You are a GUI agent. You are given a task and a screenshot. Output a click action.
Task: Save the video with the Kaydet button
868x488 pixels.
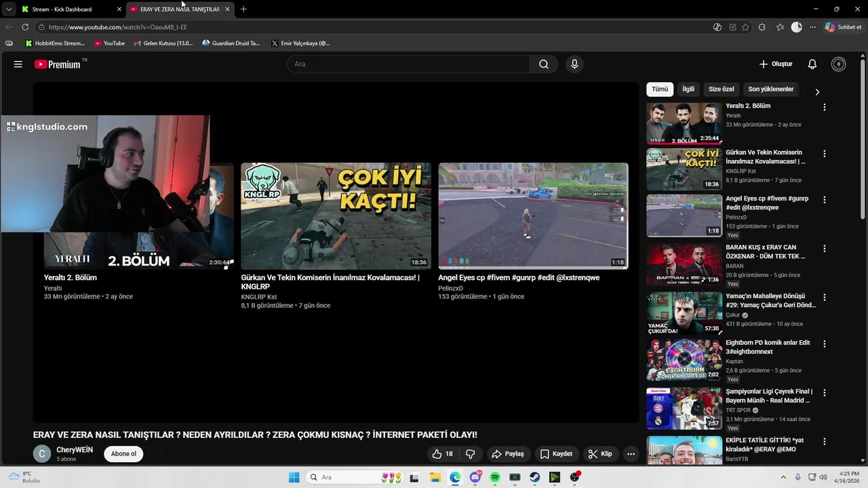pyautogui.click(x=556, y=454)
